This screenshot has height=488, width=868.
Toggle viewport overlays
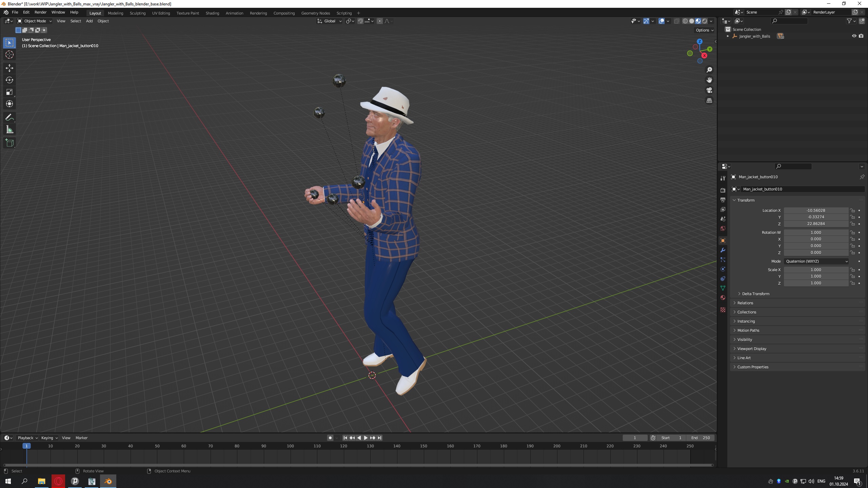click(662, 21)
